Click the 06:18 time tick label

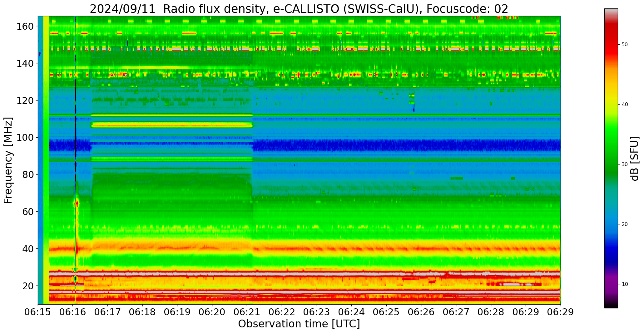(x=142, y=312)
